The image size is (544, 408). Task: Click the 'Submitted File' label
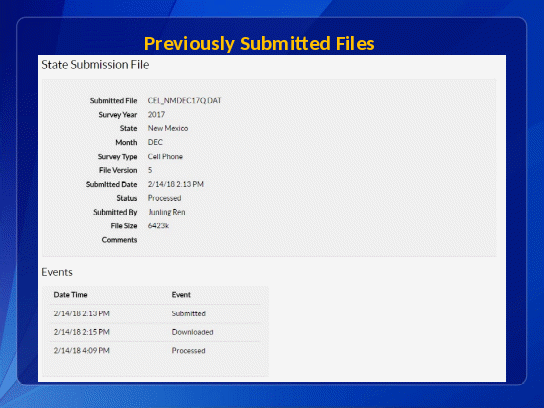coord(113,101)
